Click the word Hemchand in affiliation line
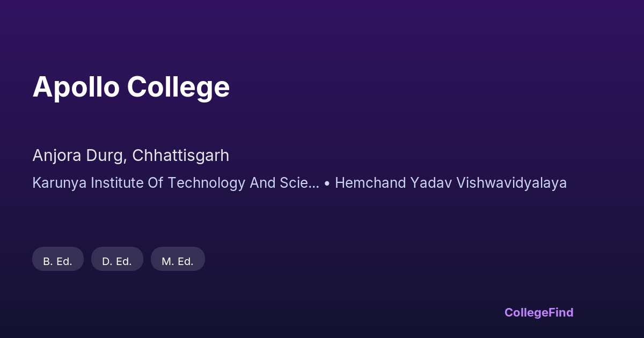644x338 pixels. point(370,183)
